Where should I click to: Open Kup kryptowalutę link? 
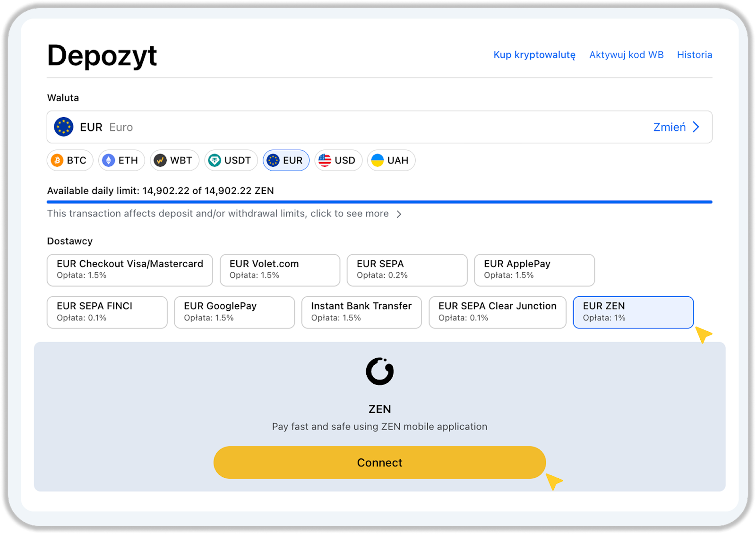click(x=534, y=55)
